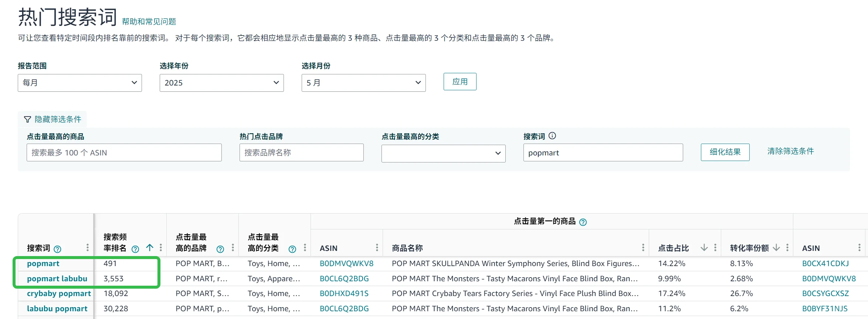Click the conversion share value 8.13%
The width and height of the screenshot is (868, 319).
(x=742, y=263)
